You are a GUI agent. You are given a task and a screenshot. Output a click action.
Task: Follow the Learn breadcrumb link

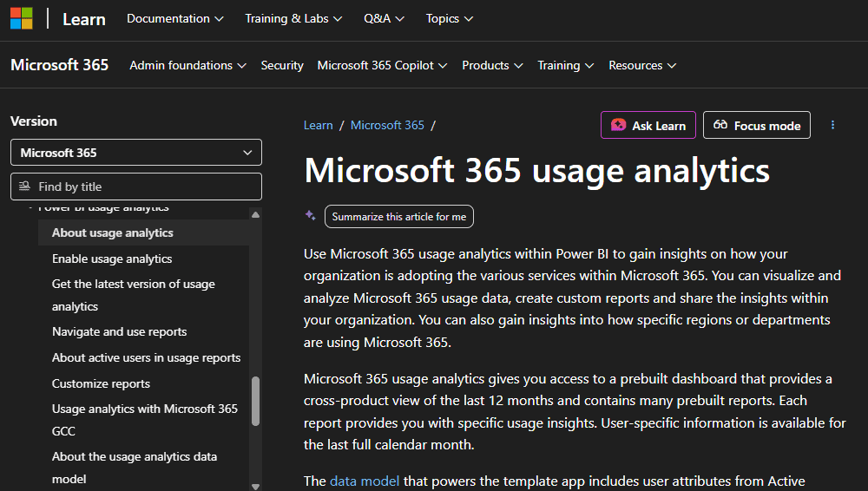pyautogui.click(x=319, y=125)
